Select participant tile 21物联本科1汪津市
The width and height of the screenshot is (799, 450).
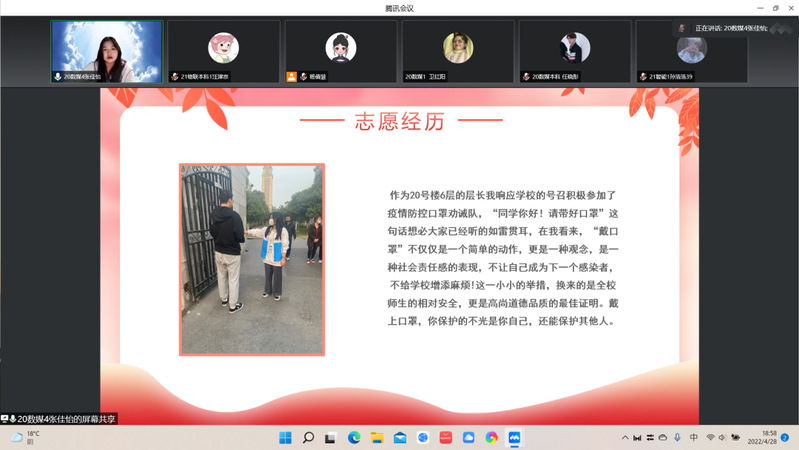point(223,51)
